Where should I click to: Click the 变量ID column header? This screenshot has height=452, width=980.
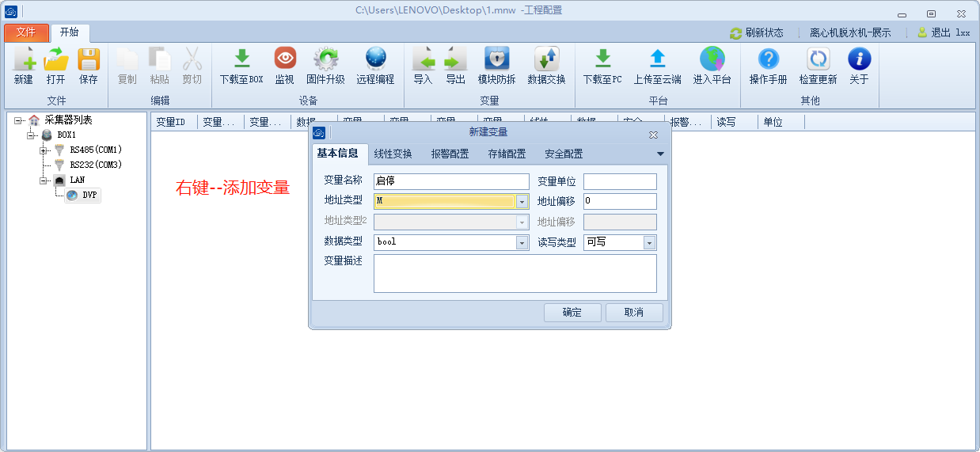[173, 122]
